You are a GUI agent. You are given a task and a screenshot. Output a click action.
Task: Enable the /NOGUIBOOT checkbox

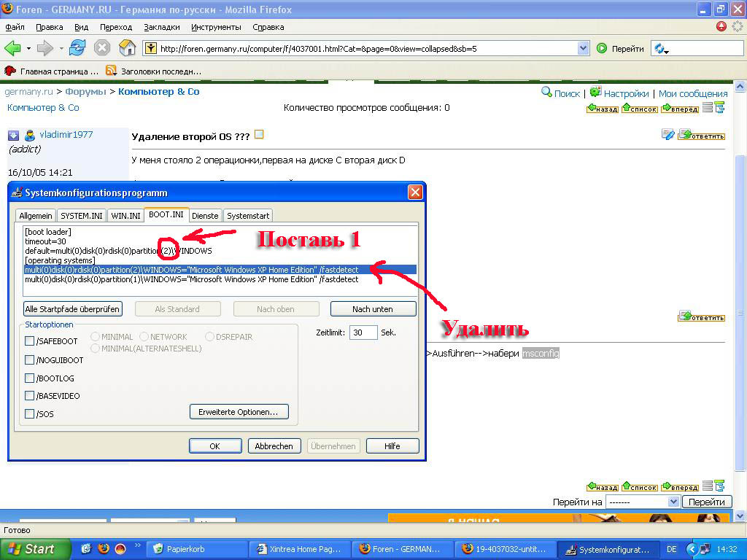29,360
